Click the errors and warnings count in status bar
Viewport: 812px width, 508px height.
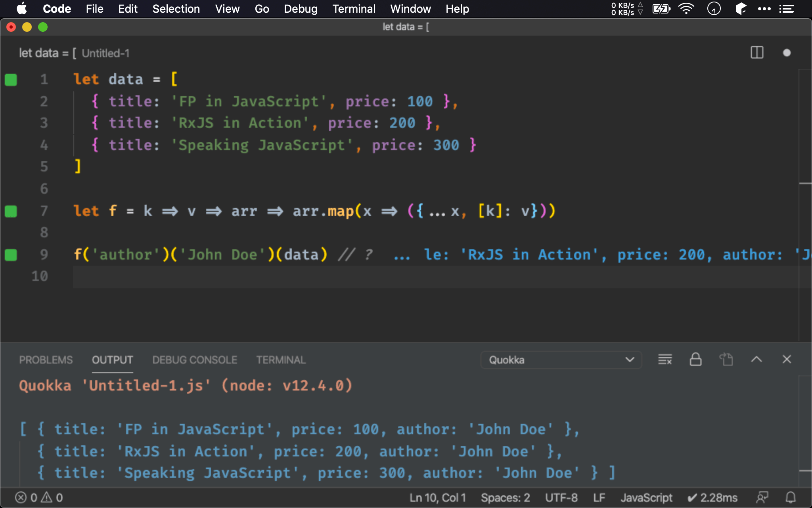[x=39, y=497]
